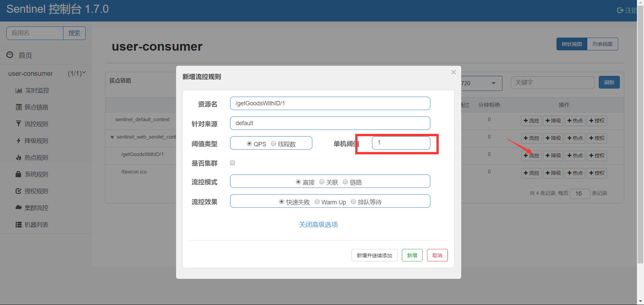Open 实时监控 in the sidebar
Screen dimensions: 644x305
(x=37, y=90)
